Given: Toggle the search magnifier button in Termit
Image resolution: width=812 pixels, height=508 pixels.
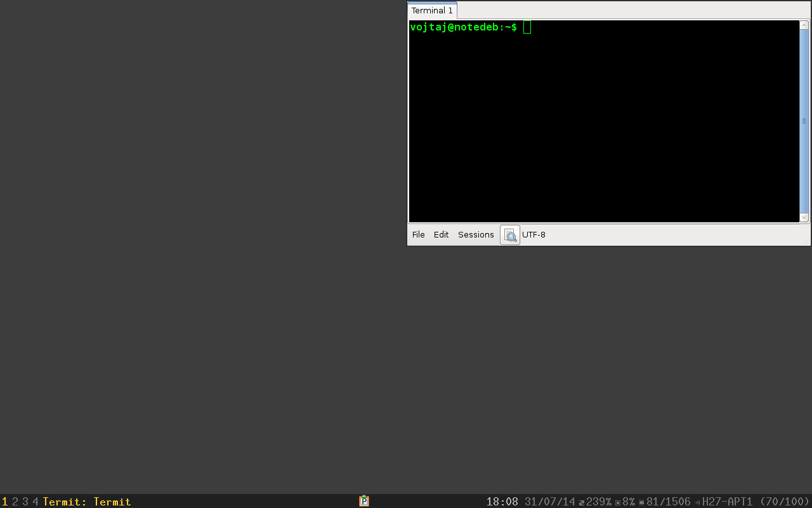Looking at the screenshot, I should pyautogui.click(x=510, y=235).
